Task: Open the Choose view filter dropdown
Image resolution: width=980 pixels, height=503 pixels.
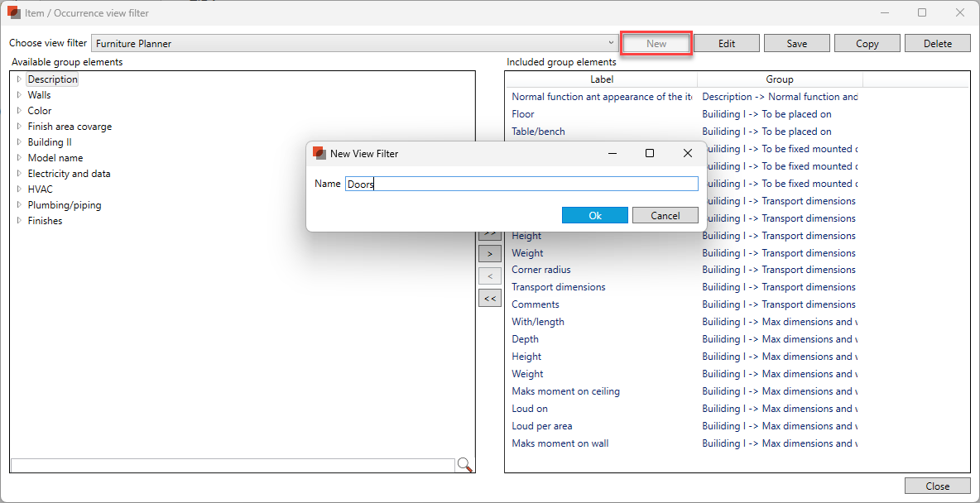Action: (x=612, y=43)
